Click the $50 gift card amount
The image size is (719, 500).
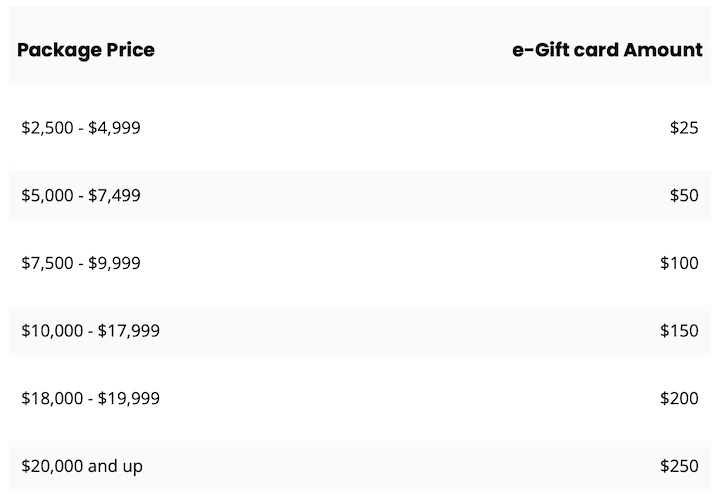(x=684, y=195)
